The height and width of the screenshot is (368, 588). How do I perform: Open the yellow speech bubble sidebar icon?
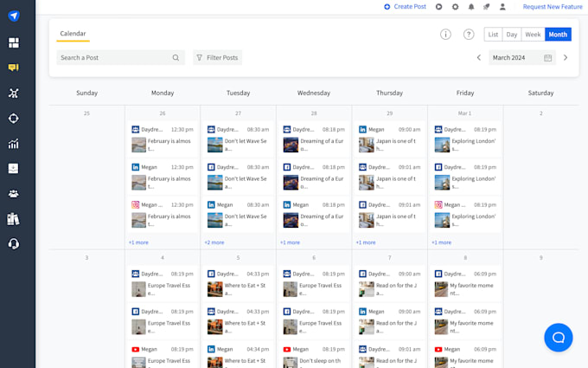coord(14,68)
